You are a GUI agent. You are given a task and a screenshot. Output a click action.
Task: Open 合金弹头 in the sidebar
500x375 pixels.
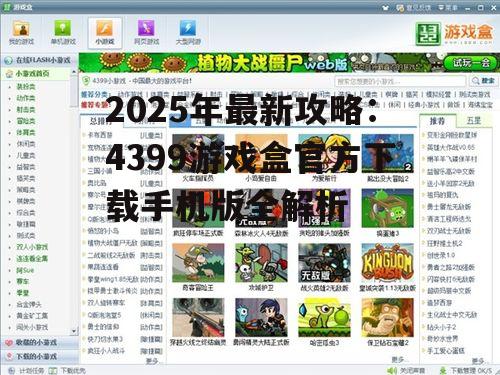29,305
